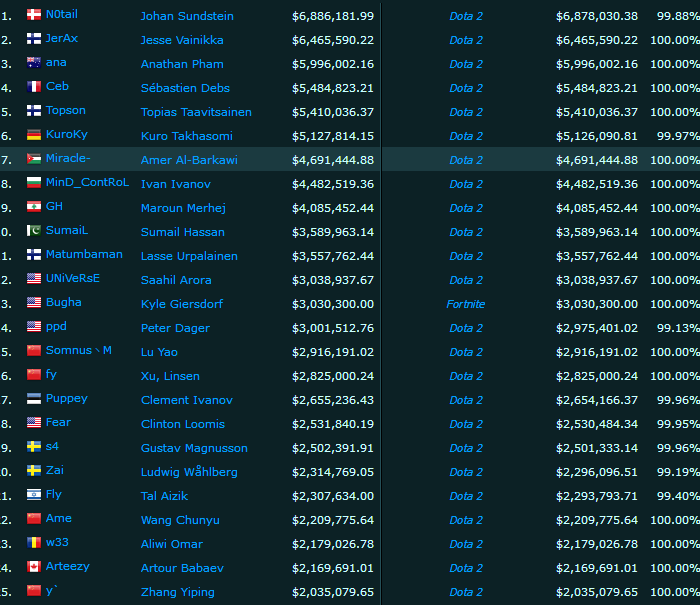Click the German flag beside KuroKy

point(34,135)
